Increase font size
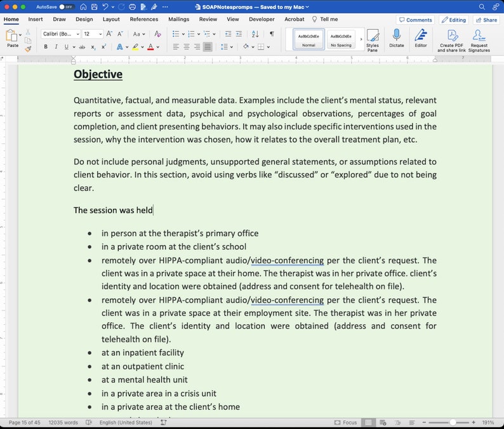This screenshot has height=429, width=504. [109, 34]
